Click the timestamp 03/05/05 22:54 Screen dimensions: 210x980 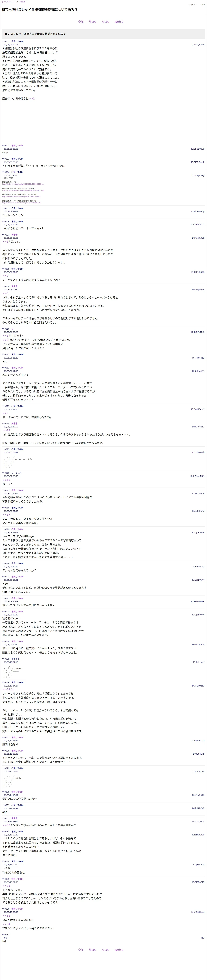point(11,45)
